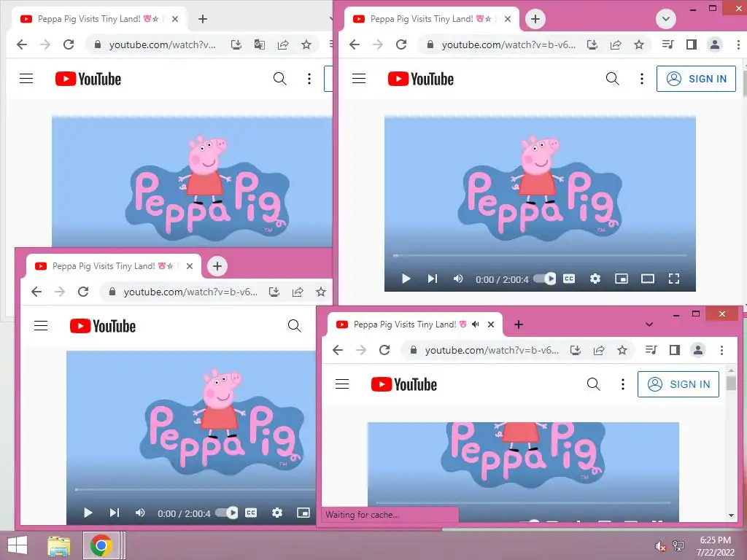Select Peppa Pig tab in bottom-right window

pyautogui.click(x=414, y=324)
